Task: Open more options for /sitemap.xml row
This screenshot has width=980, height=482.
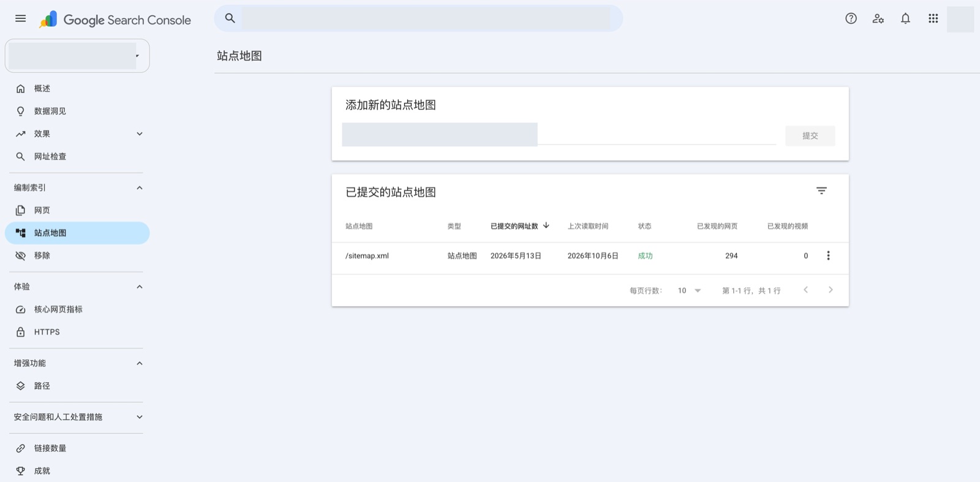Action: pos(828,255)
